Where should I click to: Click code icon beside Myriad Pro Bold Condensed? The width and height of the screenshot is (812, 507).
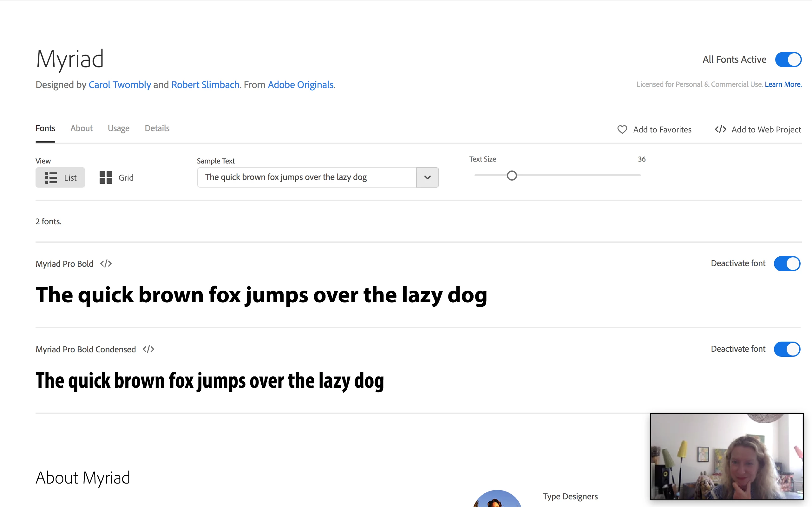[x=148, y=349]
